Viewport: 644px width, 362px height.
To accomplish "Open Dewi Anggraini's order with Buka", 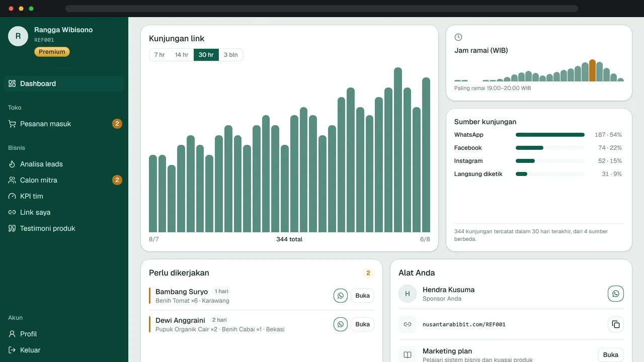I will [x=363, y=324].
